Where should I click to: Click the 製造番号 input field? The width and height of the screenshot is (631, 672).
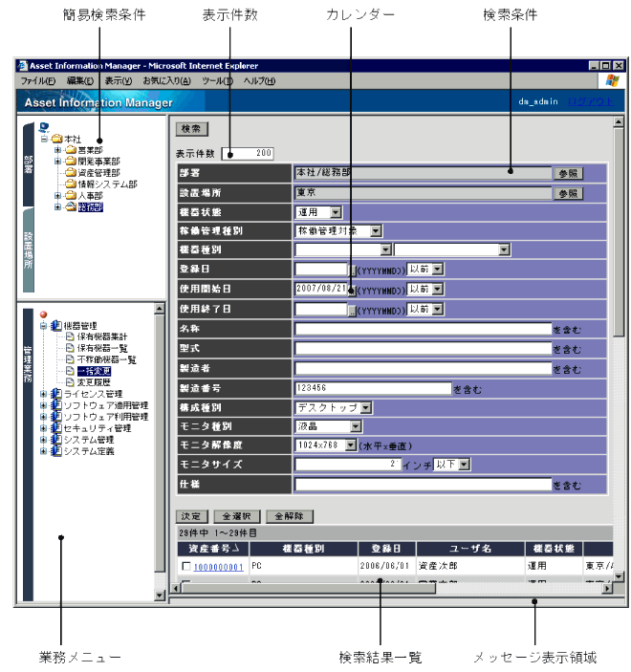tap(373, 388)
